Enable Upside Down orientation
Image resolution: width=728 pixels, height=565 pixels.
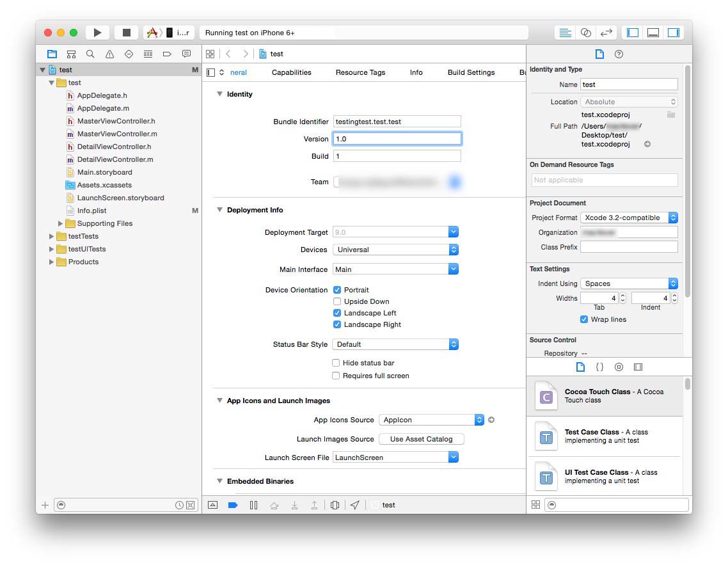tap(337, 301)
